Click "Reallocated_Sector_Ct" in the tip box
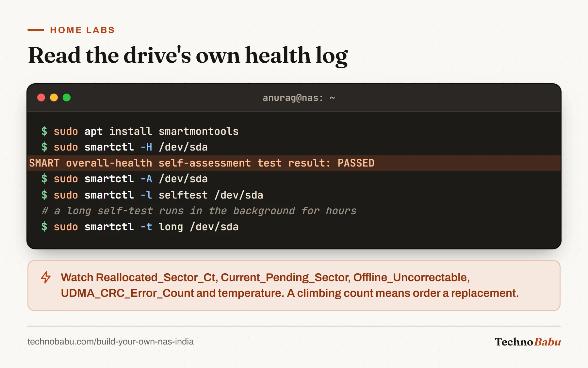 coord(155,277)
